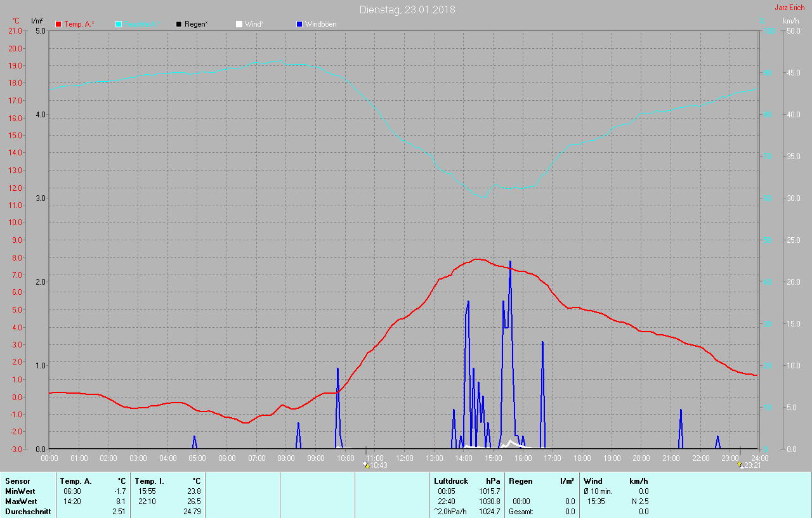This screenshot has height=518, width=812.
Task: Click the 'Regen' table column header
Action: (x=520, y=481)
